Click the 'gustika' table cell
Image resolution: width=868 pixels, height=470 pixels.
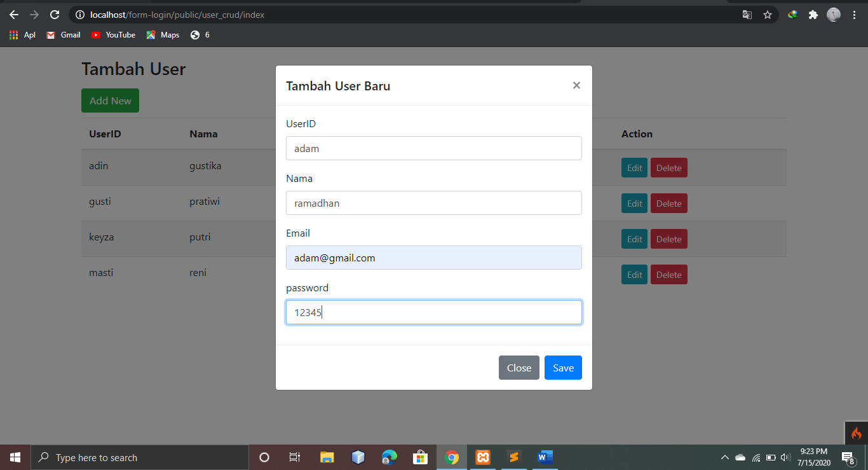click(205, 166)
